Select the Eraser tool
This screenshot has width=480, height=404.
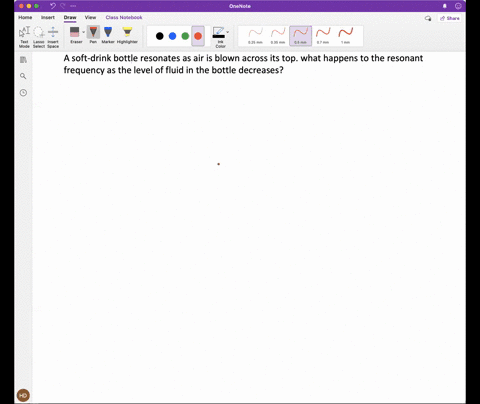pos(75,35)
